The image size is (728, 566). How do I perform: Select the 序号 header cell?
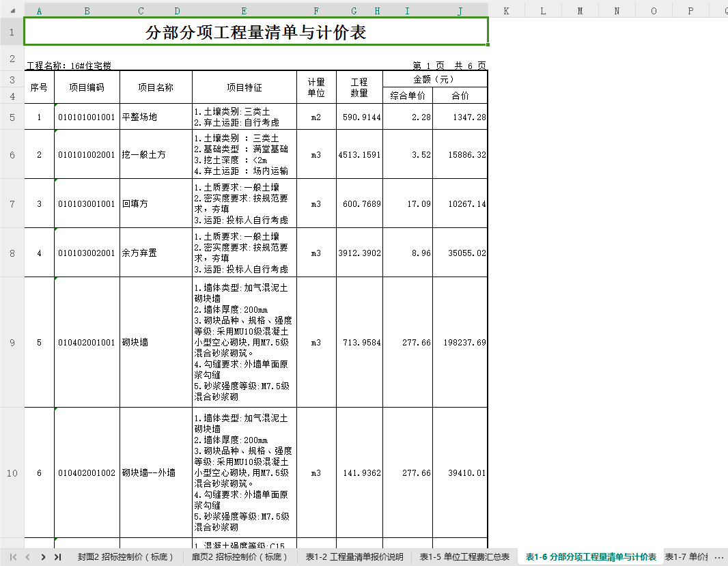point(39,87)
